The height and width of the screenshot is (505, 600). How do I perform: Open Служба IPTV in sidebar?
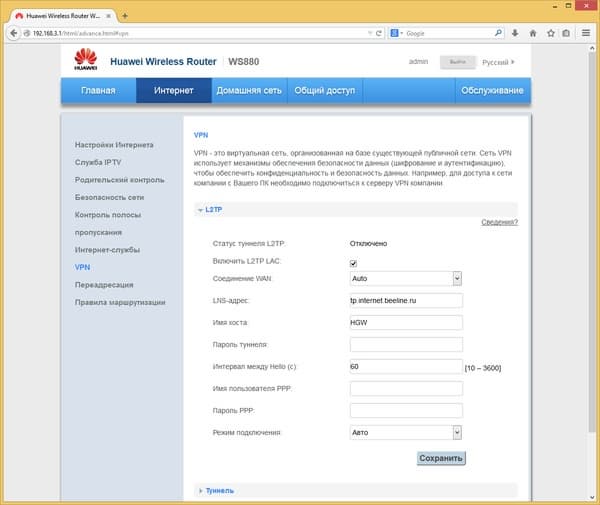[x=98, y=163]
